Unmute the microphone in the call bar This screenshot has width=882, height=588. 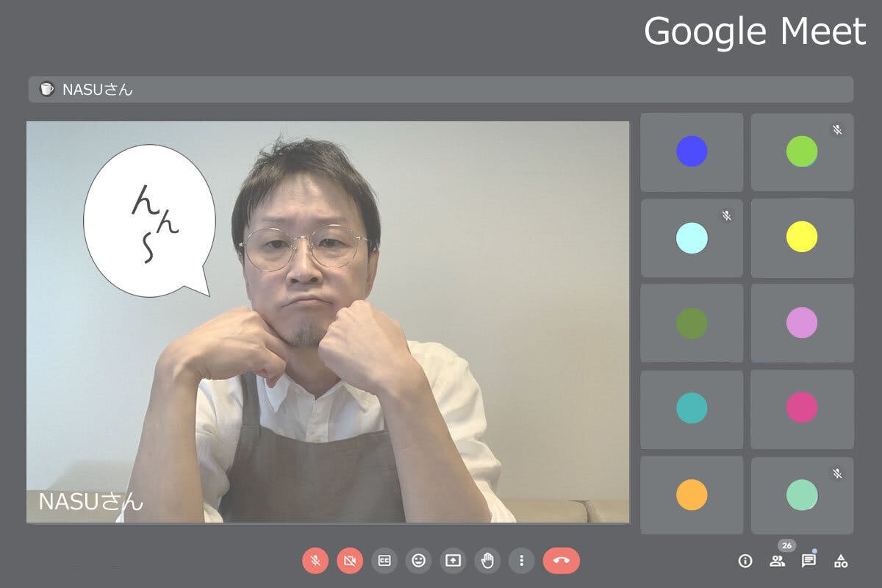click(315, 561)
